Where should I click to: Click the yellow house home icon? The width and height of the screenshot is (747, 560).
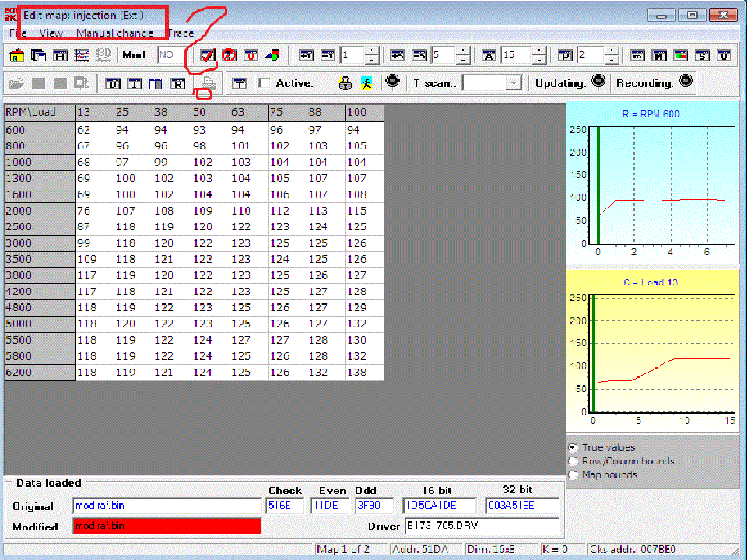pyautogui.click(x=16, y=55)
